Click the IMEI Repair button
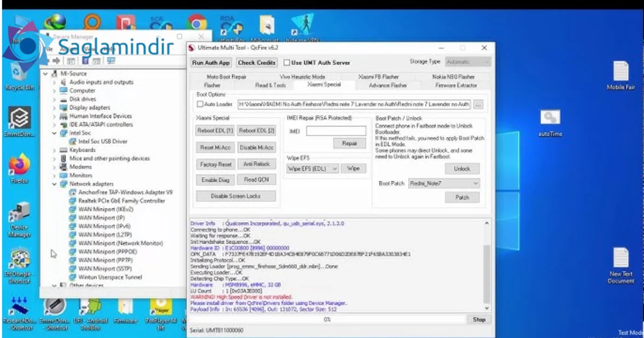 349,144
